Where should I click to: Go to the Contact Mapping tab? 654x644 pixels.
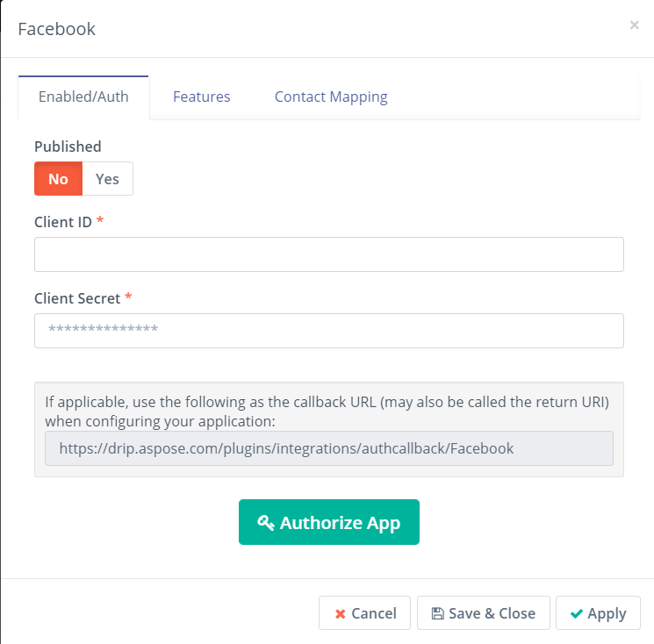(331, 97)
